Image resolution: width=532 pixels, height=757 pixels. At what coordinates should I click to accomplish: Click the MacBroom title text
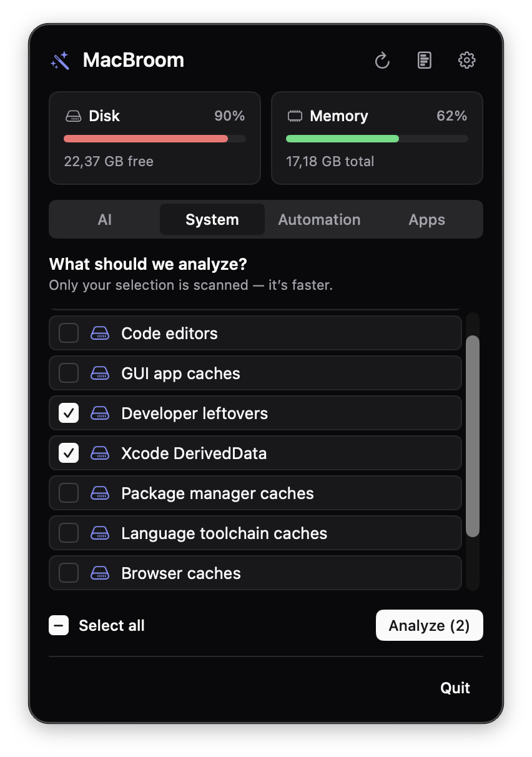pyautogui.click(x=134, y=61)
